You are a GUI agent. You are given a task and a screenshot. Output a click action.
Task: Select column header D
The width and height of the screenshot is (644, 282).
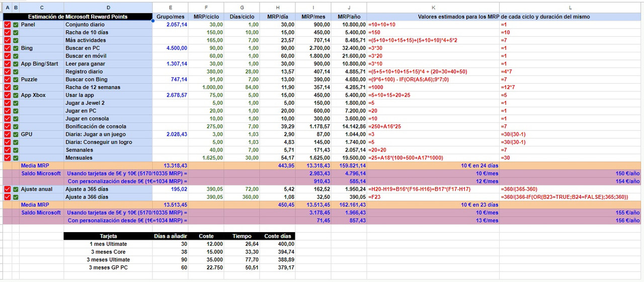point(108,7)
